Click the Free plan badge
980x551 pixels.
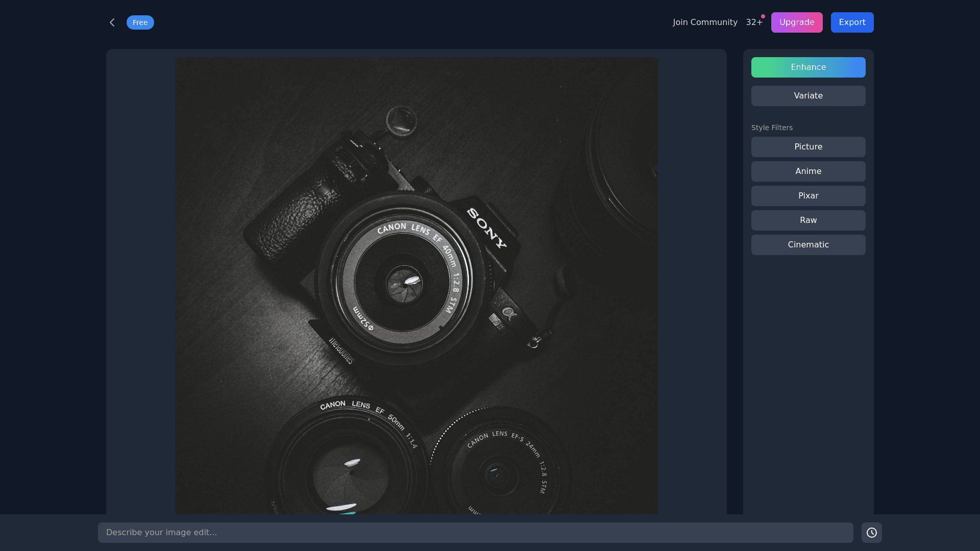point(140,22)
